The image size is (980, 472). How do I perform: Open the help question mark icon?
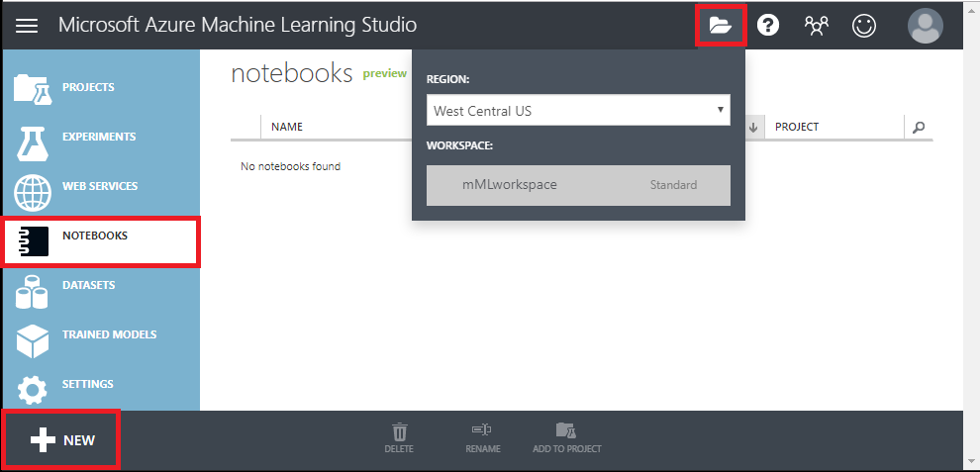click(x=768, y=26)
